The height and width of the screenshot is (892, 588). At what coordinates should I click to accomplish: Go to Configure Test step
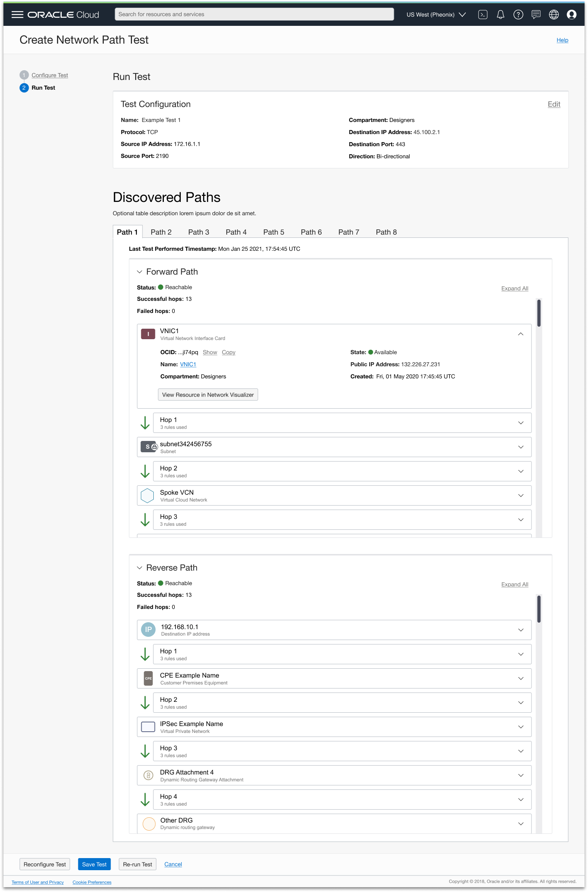50,75
